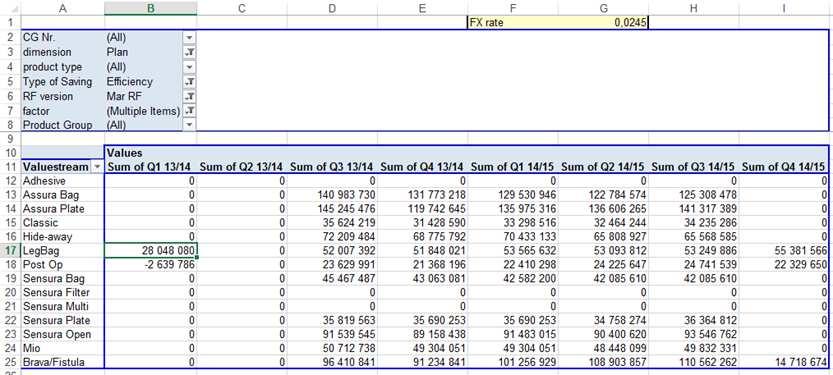Click the Sensura Bag row label
Screen dimensions: 833x375
coord(63,278)
